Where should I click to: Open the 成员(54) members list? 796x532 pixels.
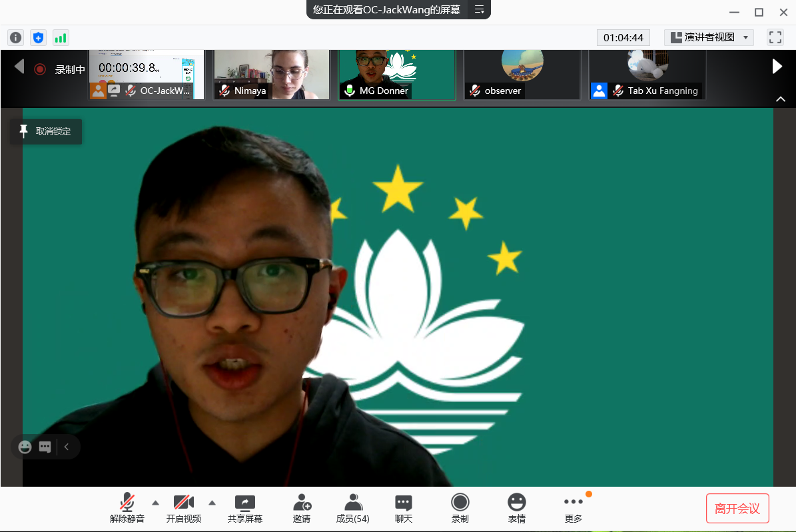point(353,508)
